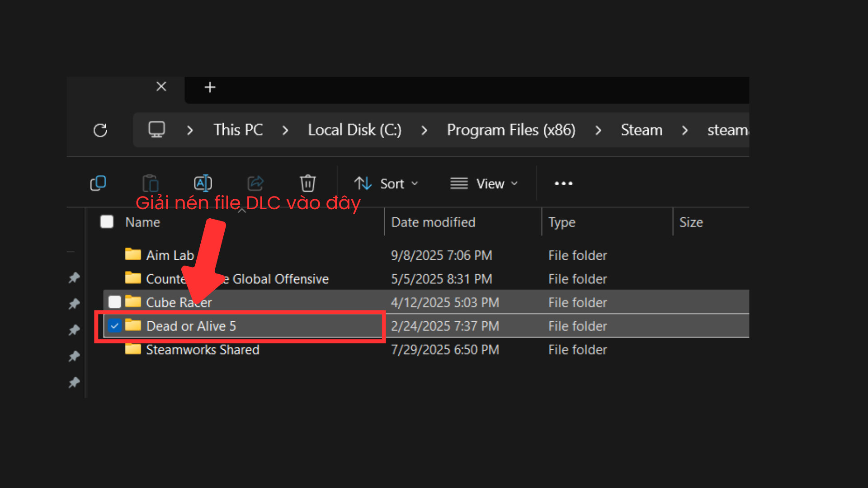Click the Delete trash can icon

pos(308,183)
